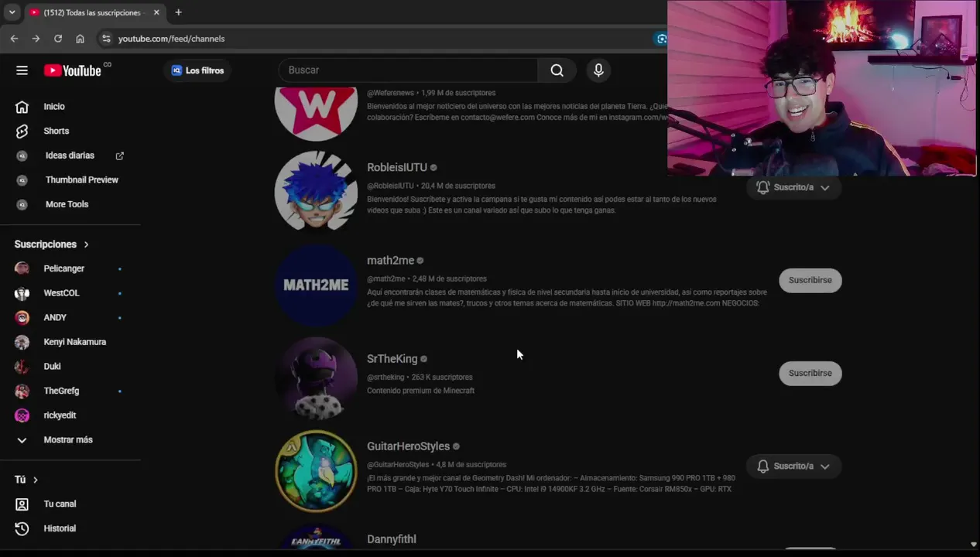980x557 pixels.
Task: Open Suscrito/a dropdown for RobleisIUTU
Action: coord(793,187)
